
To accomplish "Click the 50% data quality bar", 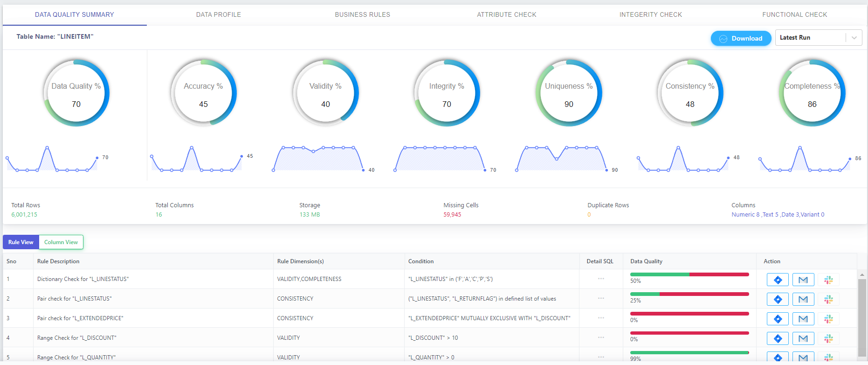I will (x=689, y=274).
